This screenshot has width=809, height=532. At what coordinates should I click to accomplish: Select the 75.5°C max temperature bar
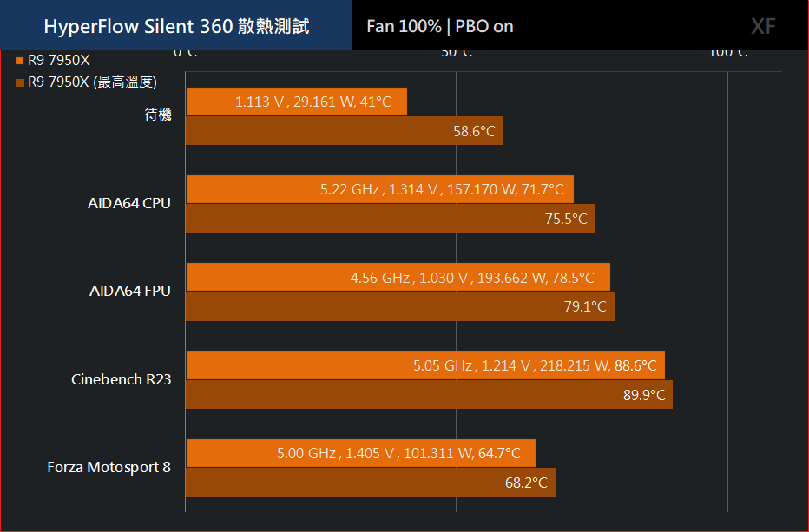tap(390, 219)
